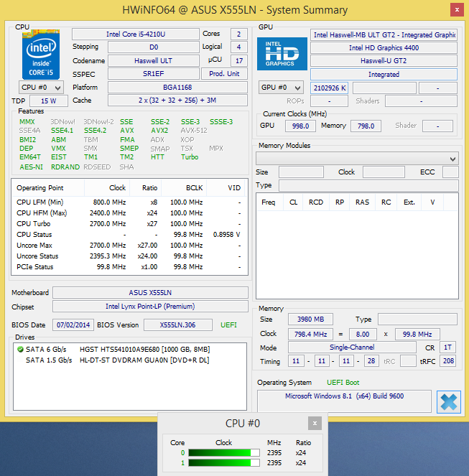Click the Intel HD Graphics logo
Image resolution: width=469 pixels, height=476 pixels.
pos(282,54)
